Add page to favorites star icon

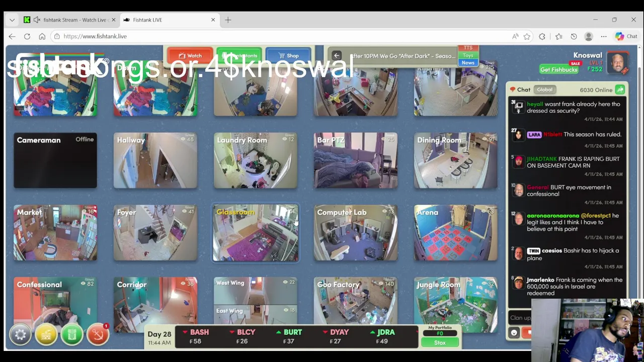[527, 36]
